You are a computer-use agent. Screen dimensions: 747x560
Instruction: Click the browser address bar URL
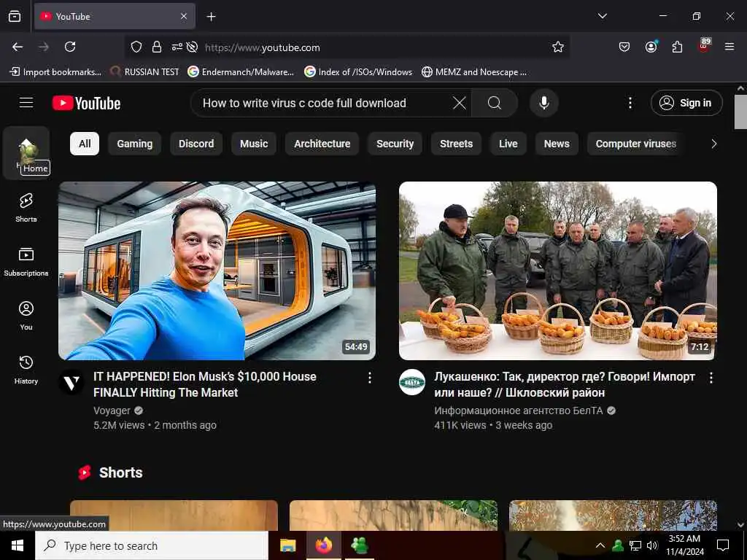pyautogui.click(x=263, y=47)
